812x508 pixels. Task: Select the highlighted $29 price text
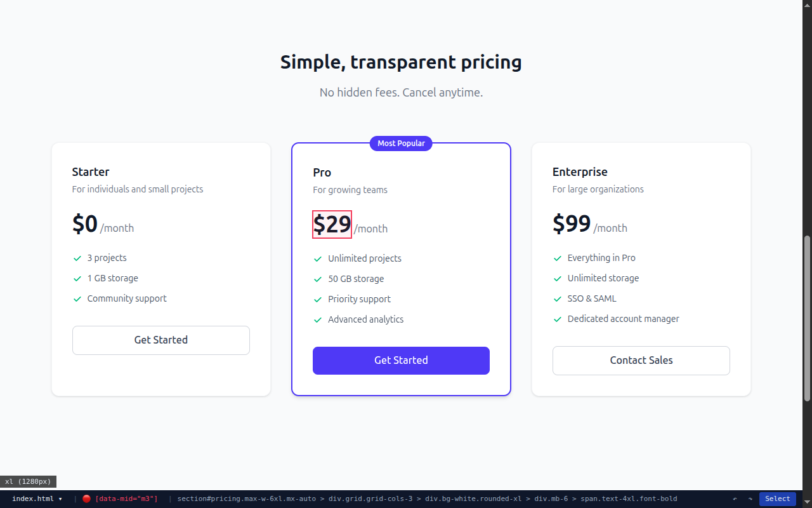click(332, 225)
